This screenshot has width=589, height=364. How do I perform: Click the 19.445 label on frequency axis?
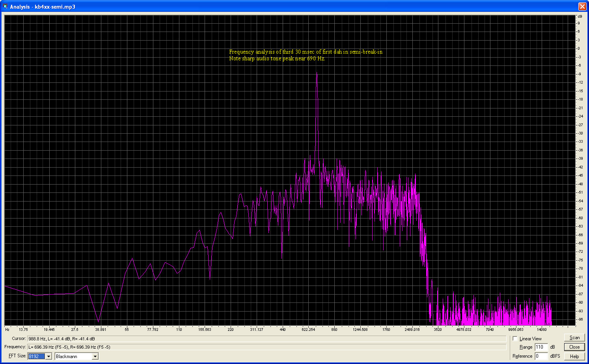click(49, 329)
